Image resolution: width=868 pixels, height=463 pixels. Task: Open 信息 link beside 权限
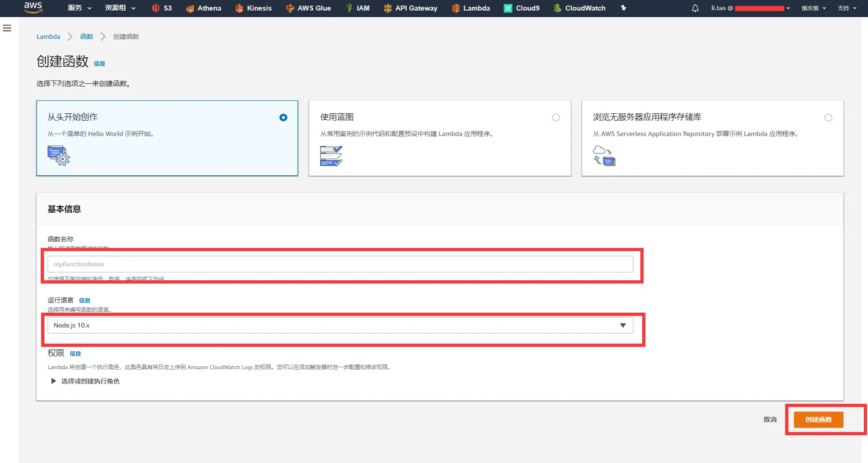pos(75,354)
